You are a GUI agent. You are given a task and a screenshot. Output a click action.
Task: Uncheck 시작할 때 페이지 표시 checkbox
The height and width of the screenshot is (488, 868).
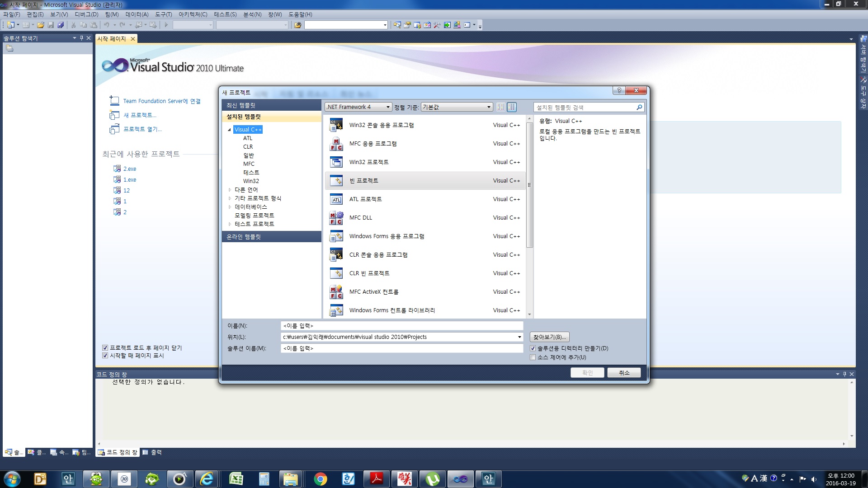pos(105,356)
